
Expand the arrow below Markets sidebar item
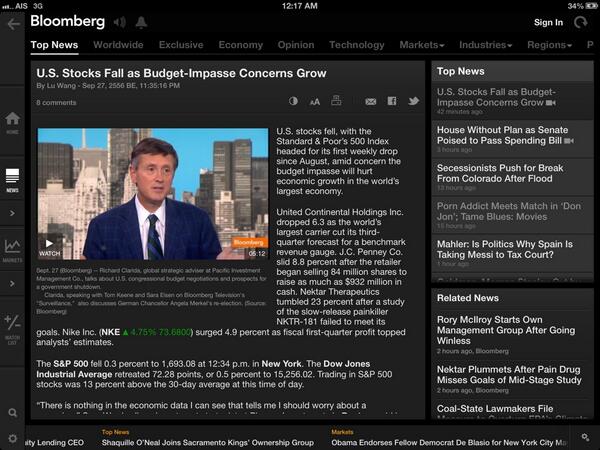12,284
